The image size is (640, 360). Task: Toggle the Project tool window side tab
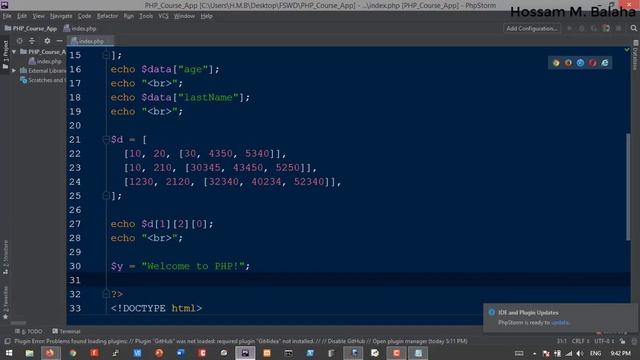coord(5,55)
